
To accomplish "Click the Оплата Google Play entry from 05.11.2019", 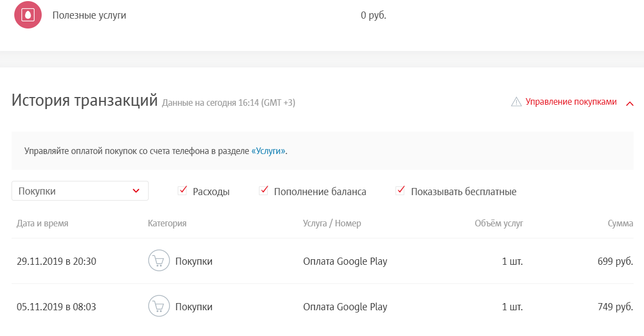I will 346,306.
